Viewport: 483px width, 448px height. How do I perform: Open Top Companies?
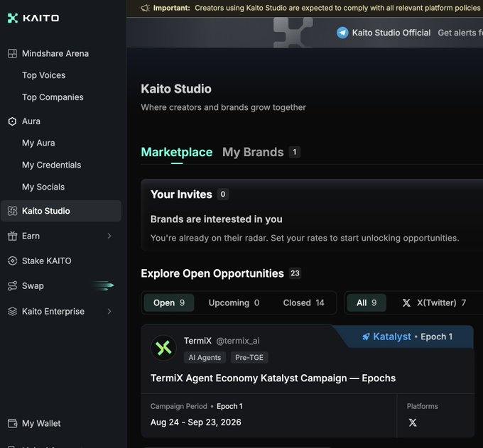(53, 97)
